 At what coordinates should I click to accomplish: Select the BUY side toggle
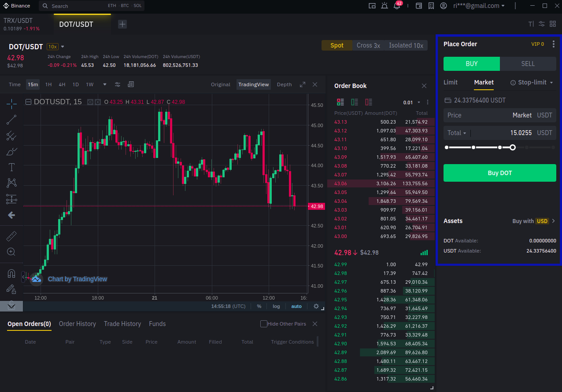pyautogui.click(x=472, y=64)
